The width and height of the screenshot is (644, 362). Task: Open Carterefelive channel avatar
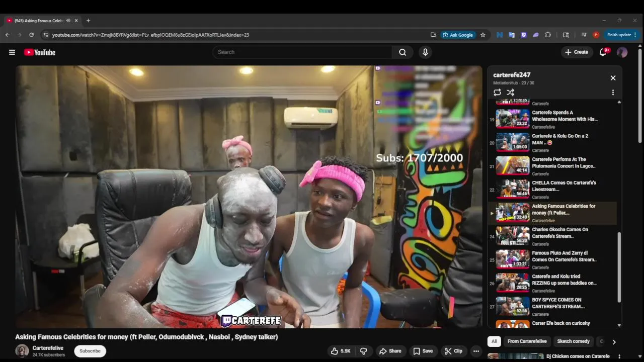tap(22, 351)
